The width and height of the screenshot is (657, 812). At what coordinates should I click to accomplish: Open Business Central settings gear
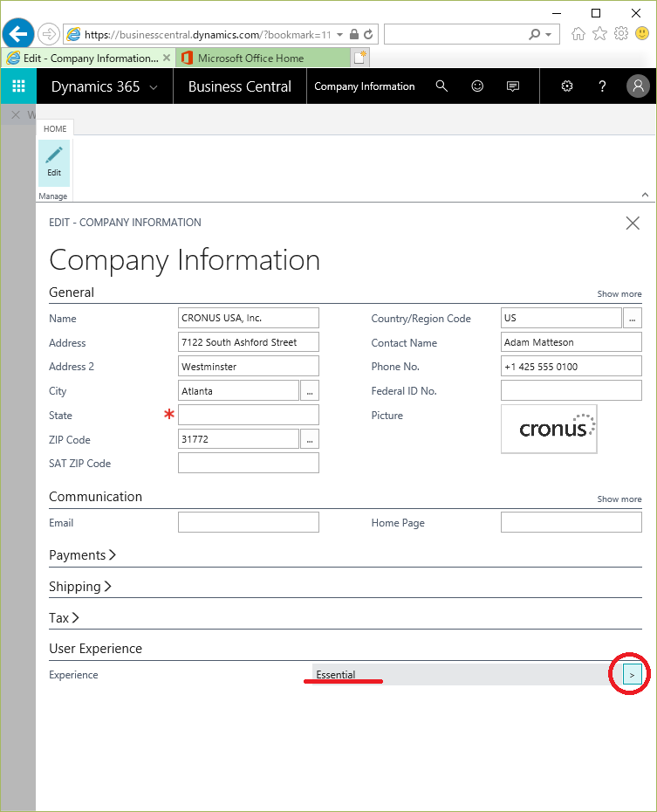[x=567, y=86]
